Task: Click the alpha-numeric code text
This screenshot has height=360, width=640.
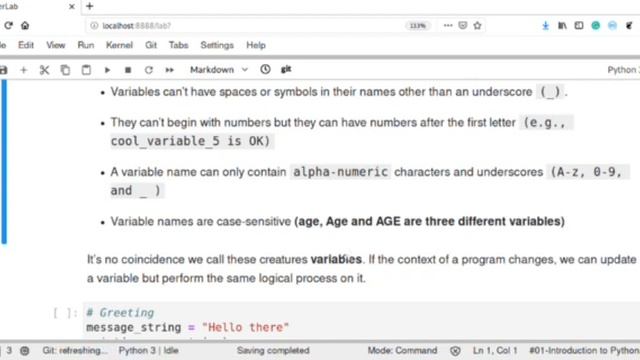Action: tap(340, 172)
